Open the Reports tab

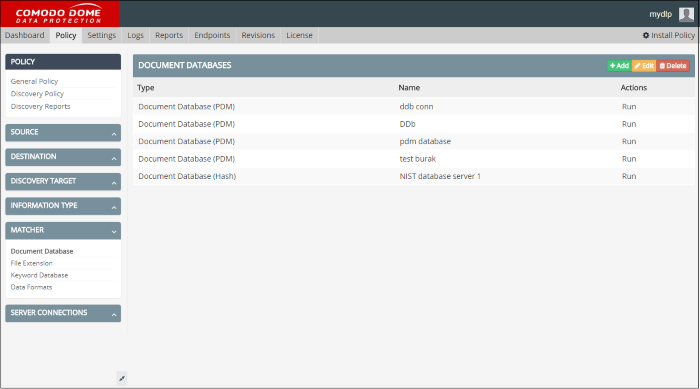(169, 35)
